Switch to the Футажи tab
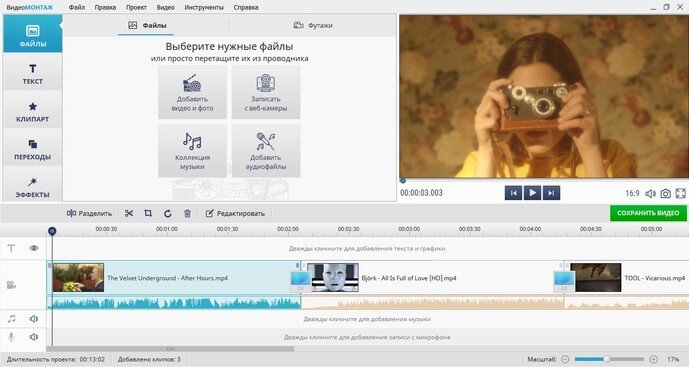The height and width of the screenshot is (367, 689). click(x=312, y=25)
